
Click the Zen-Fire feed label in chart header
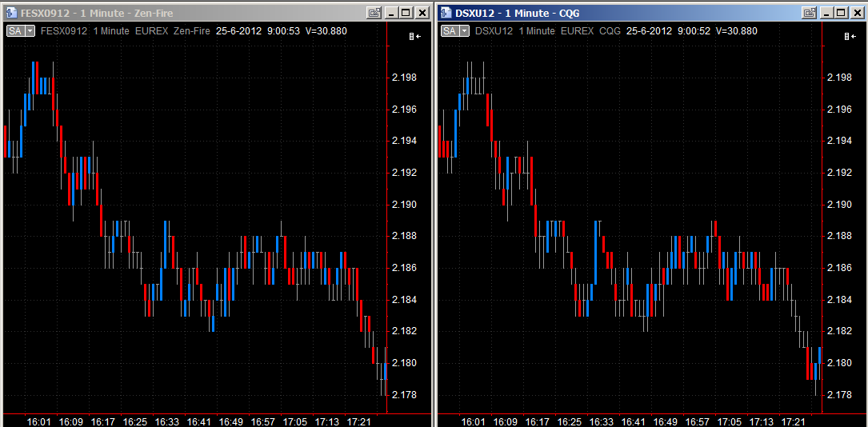pyautogui.click(x=191, y=31)
